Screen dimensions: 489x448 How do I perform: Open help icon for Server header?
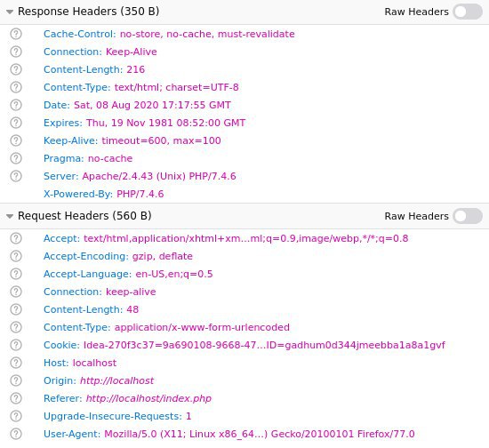tap(16, 176)
